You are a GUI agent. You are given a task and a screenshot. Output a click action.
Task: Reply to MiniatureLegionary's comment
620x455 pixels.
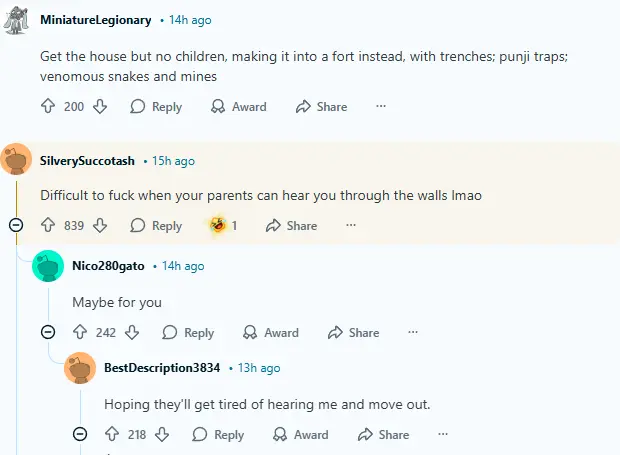click(156, 107)
